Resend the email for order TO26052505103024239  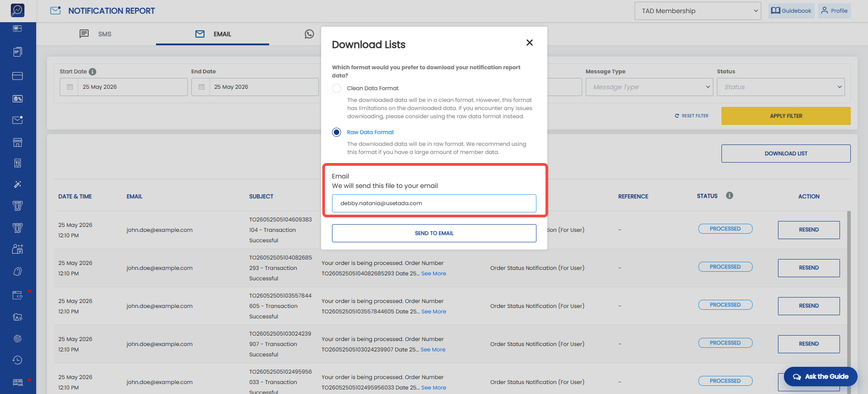[809, 344]
